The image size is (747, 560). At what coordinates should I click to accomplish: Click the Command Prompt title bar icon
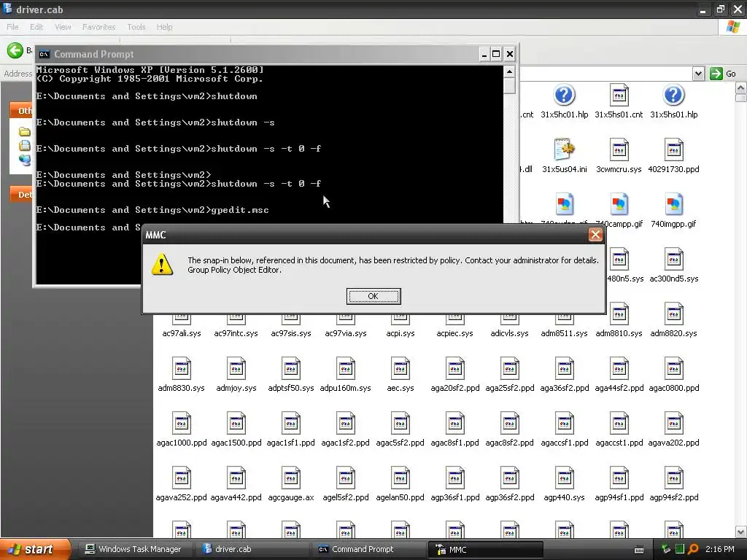(44, 54)
